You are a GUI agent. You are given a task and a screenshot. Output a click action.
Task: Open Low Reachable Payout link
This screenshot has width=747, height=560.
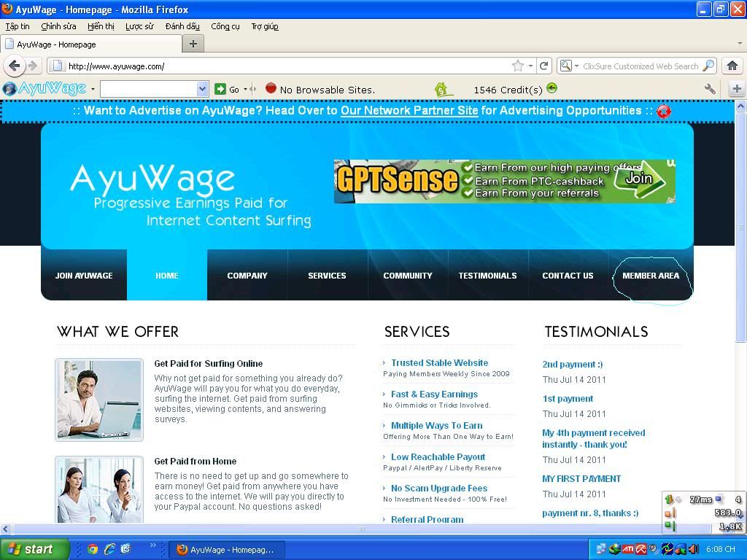coord(438,457)
